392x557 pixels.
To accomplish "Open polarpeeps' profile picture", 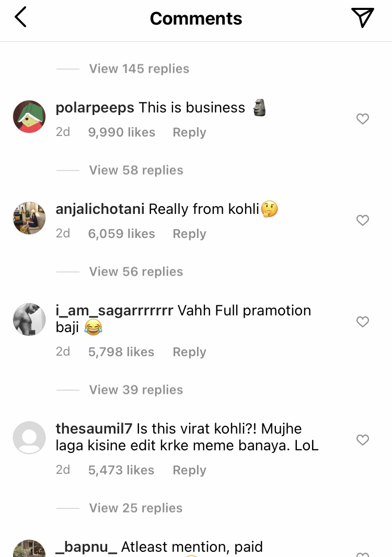I will coord(29,116).
